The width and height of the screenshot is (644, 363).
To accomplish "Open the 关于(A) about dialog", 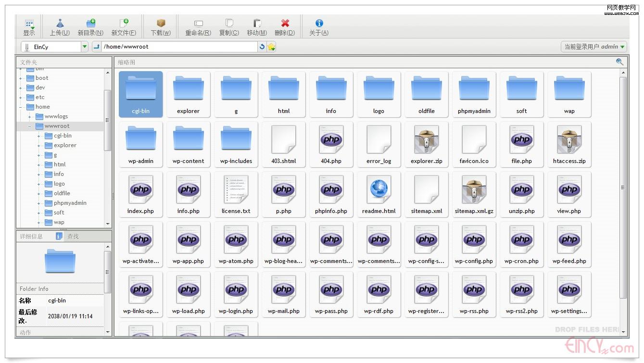I will click(x=319, y=27).
